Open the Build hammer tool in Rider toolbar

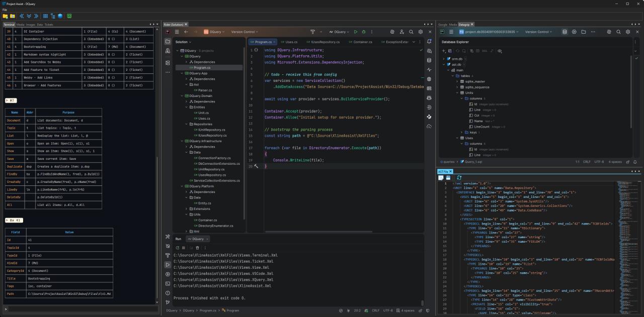313,32
